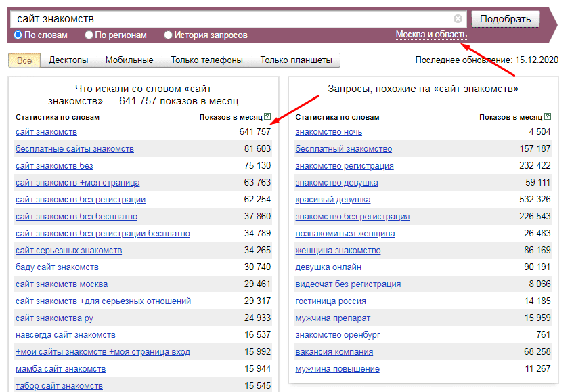The height and width of the screenshot is (392, 574).
Task: Open 'познакомиться женщина' similar query link
Action: pyautogui.click(x=345, y=234)
